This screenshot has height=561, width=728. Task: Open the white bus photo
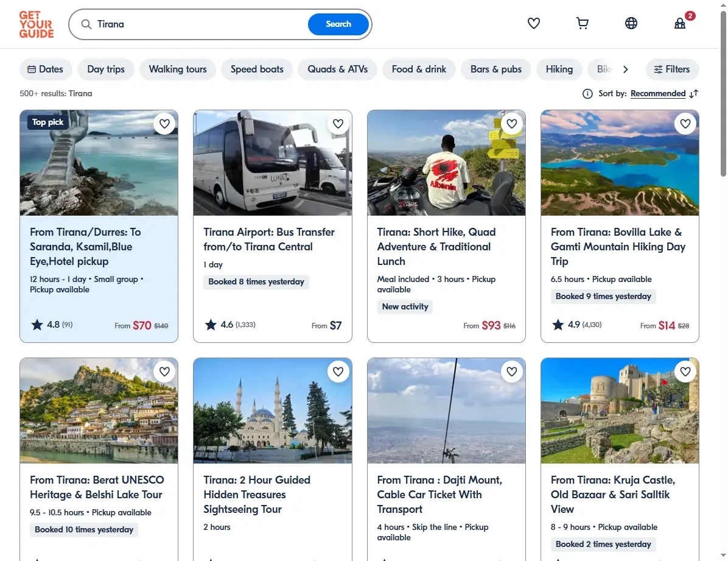click(x=273, y=163)
